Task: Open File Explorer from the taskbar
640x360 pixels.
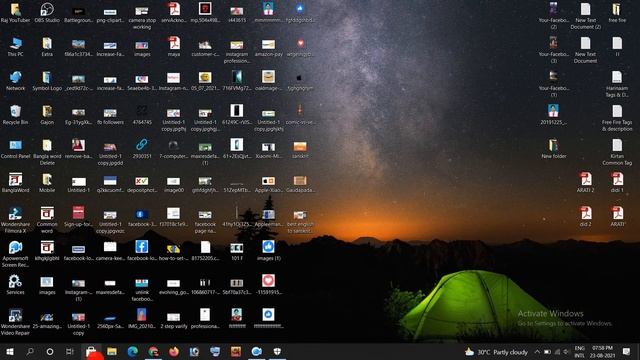Action: pos(112,351)
